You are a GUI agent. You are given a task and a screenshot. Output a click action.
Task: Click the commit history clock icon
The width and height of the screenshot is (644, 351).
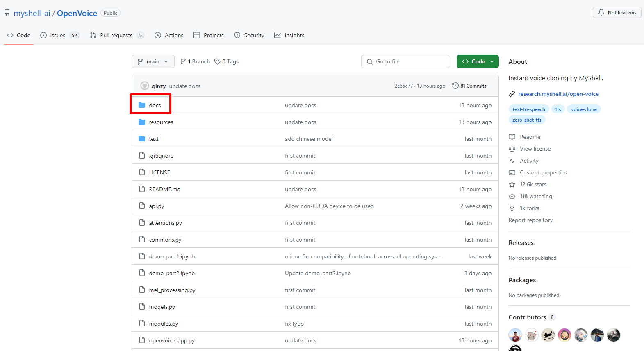pos(455,86)
